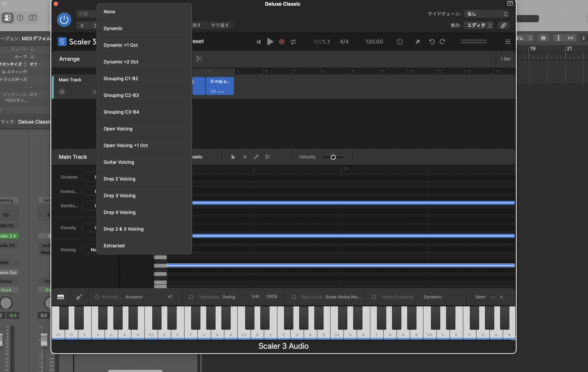
Task: Switch to guitar view icon
Action: point(79,297)
